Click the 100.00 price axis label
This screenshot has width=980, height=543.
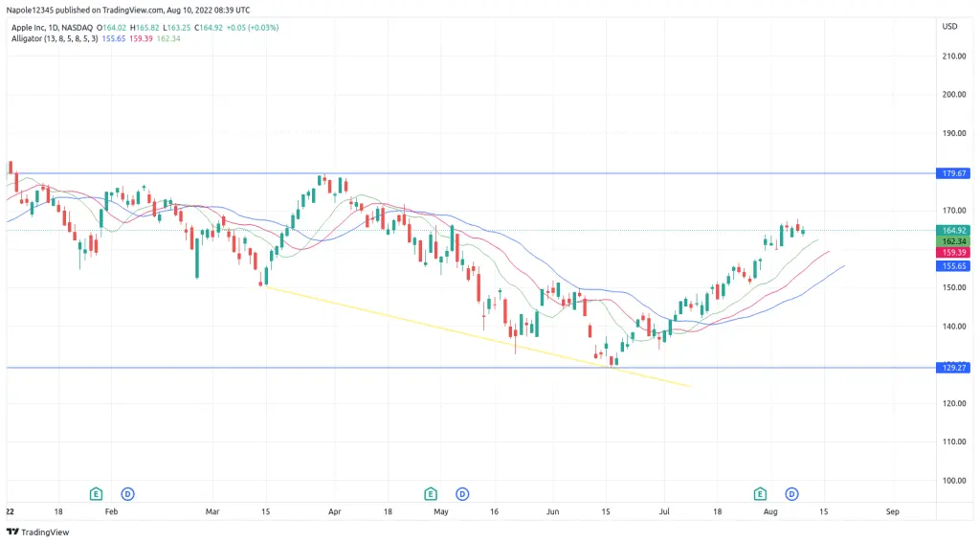pyautogui.click(x=954, y=481)
